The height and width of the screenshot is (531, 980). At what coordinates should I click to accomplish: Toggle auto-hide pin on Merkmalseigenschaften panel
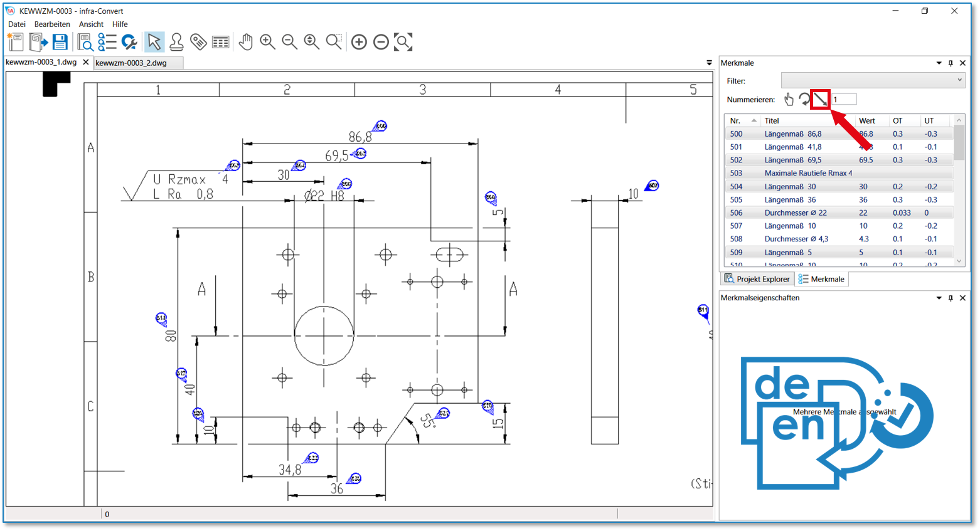coord(951,298)
